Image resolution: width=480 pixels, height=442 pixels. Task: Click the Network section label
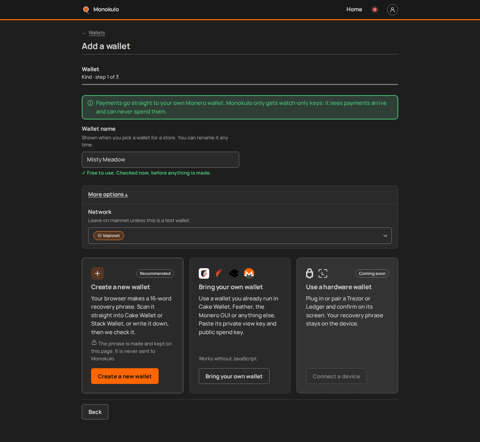pos(100,212)
